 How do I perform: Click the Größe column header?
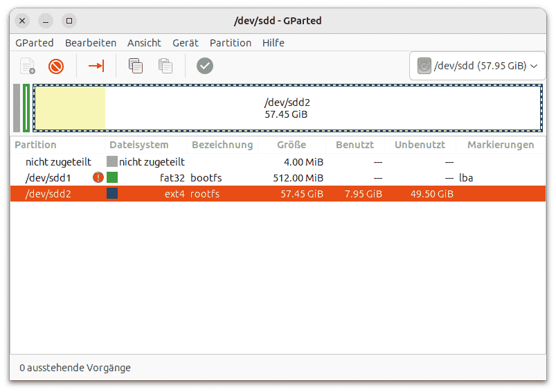(x=292, y=145)
